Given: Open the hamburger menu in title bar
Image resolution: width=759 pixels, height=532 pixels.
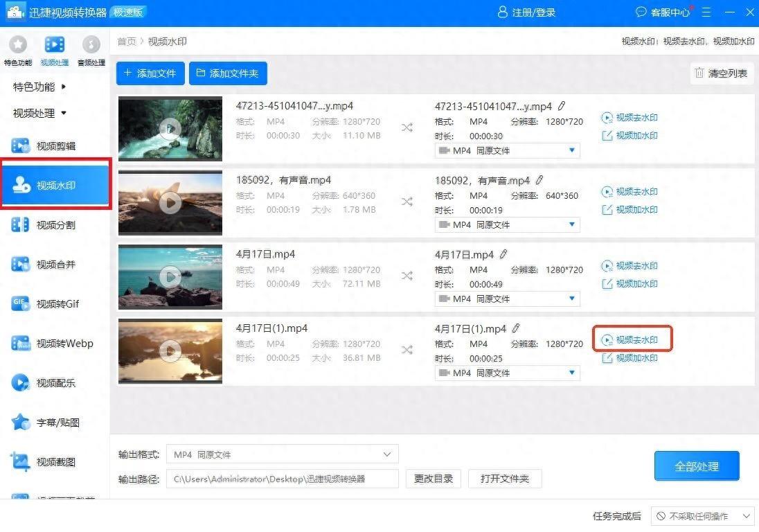Looking at the screenshot, I should (x=706, y=12).
